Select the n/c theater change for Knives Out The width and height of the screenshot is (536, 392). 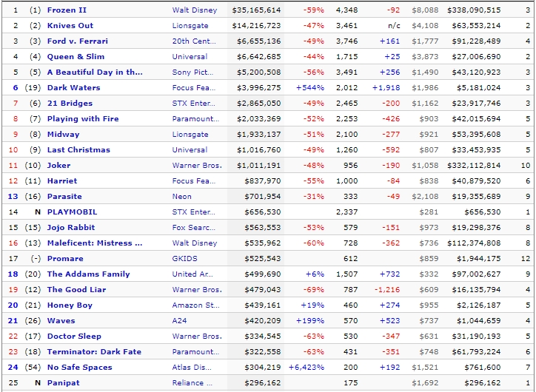tap(393, 26)
